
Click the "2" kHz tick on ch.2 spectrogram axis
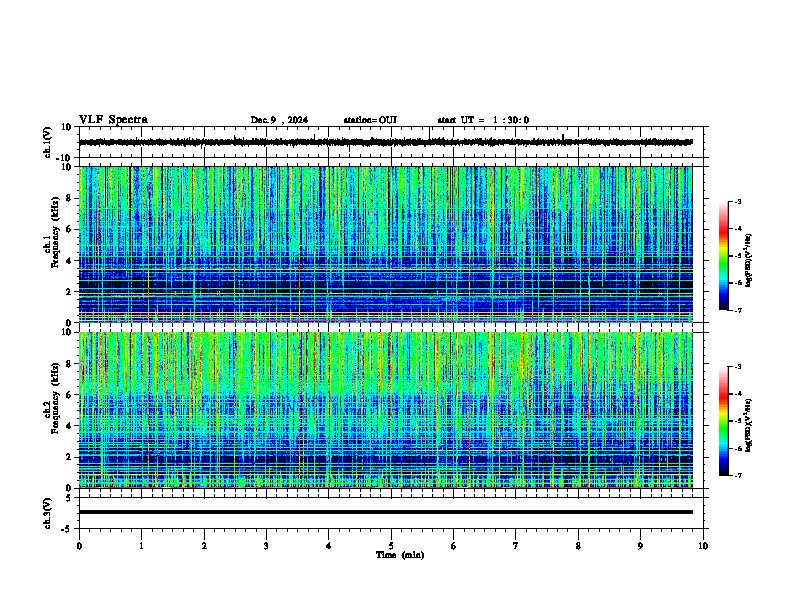point(70,457)
